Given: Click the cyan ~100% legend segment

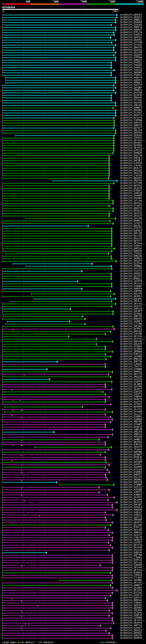Looking at the screenshot, I should (130, 4).
